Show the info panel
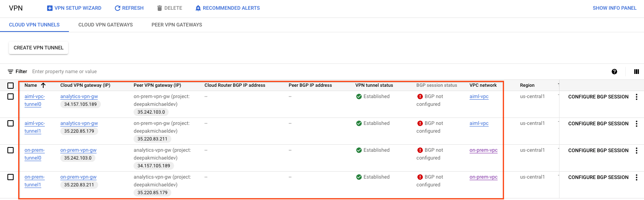 click(x=614, y=8)
